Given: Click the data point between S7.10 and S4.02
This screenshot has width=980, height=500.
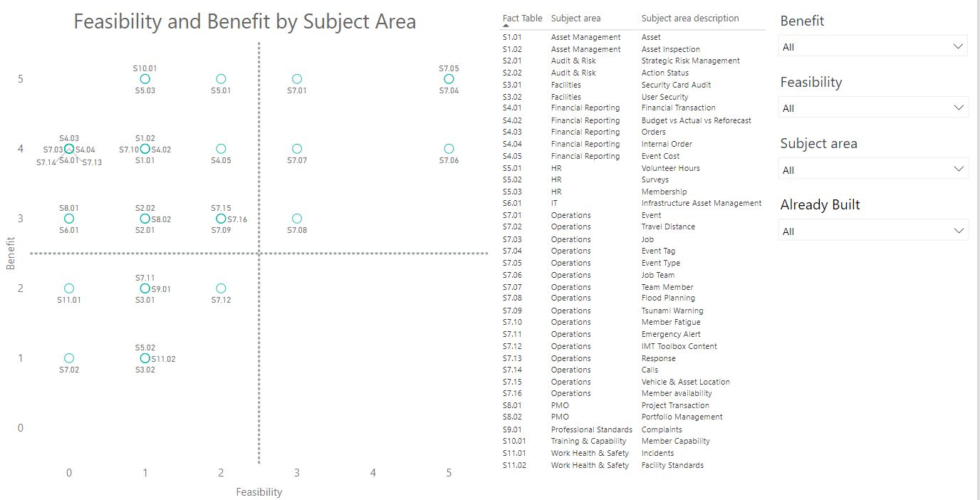Looking at the screenshot, I should pyautogui.click(x=145, y=149).
